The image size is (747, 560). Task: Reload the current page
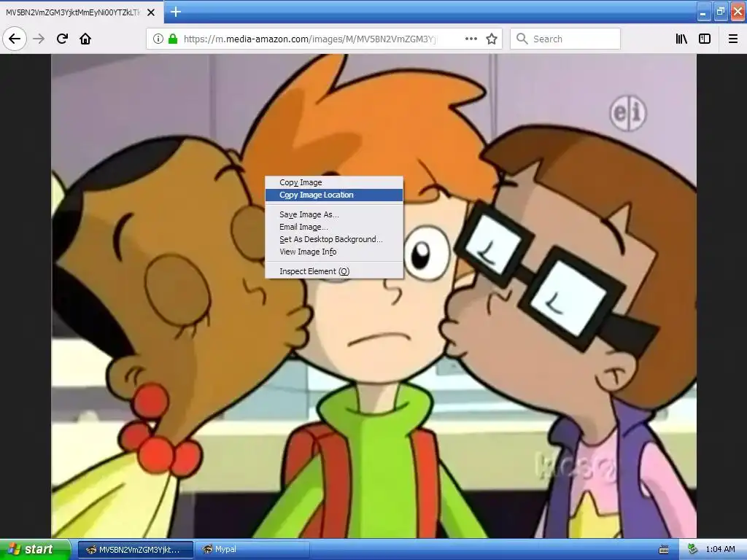62,39
